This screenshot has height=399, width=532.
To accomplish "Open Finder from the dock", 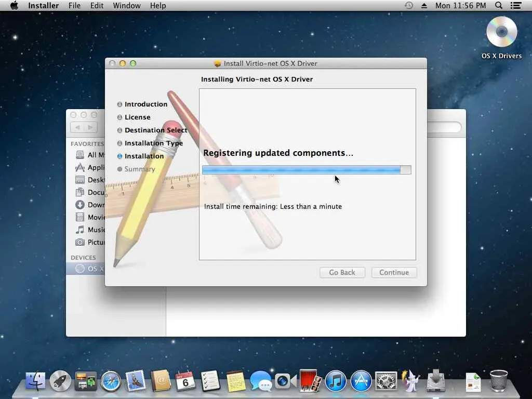I will pos(35,381).
